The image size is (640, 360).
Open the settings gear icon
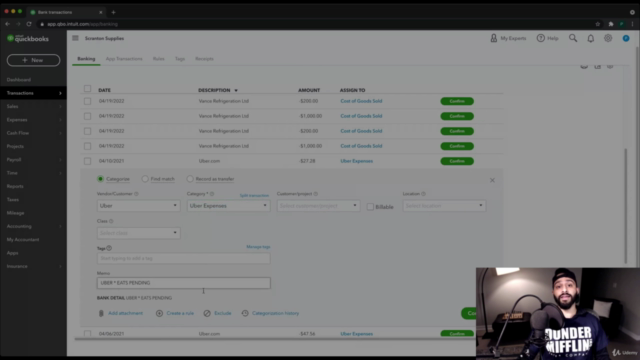pyautogui.click(x=608, y=38)
